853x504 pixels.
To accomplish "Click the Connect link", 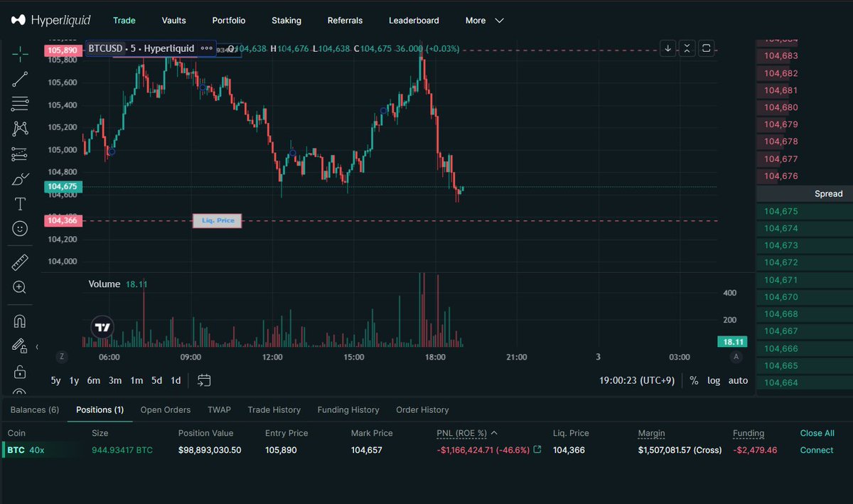I will coord(817,450).
